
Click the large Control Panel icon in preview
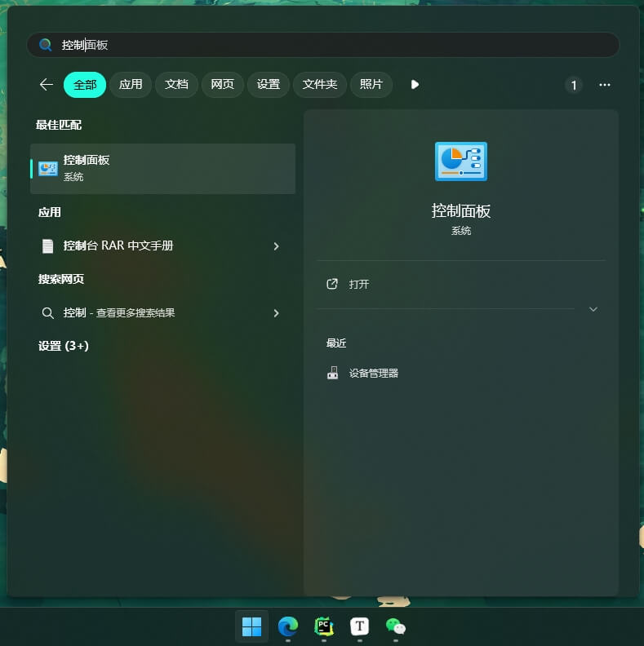tap(461, 161)
